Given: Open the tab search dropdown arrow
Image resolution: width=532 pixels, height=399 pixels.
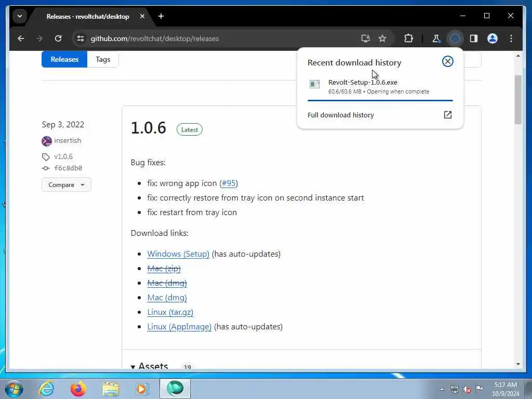Looking at the screenshot, I should tap(20, 16).
